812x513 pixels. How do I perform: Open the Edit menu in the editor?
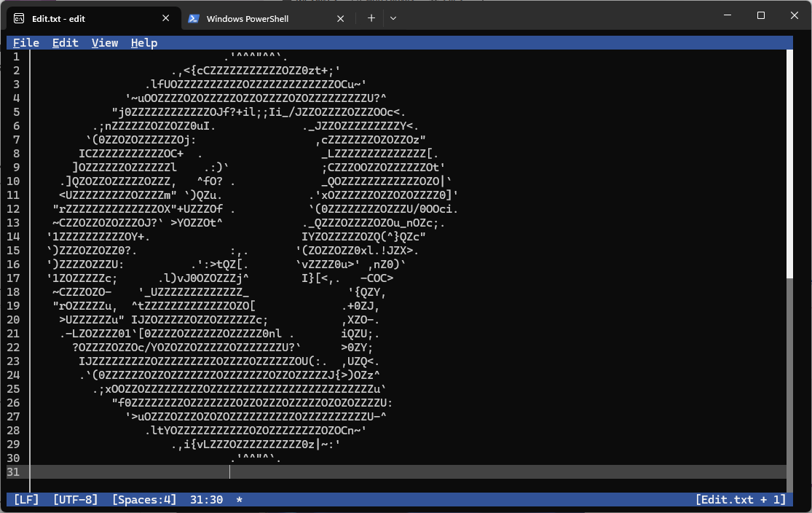[65, 43]
